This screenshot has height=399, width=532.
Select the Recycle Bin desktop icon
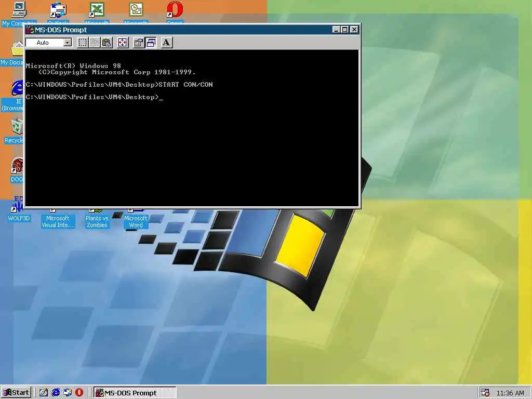click(14, 130)
